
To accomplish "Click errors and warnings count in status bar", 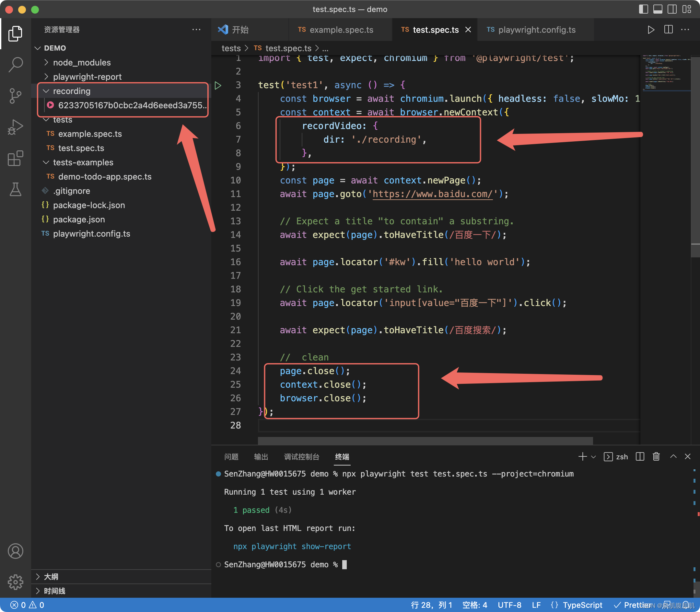I will (27, 605).
